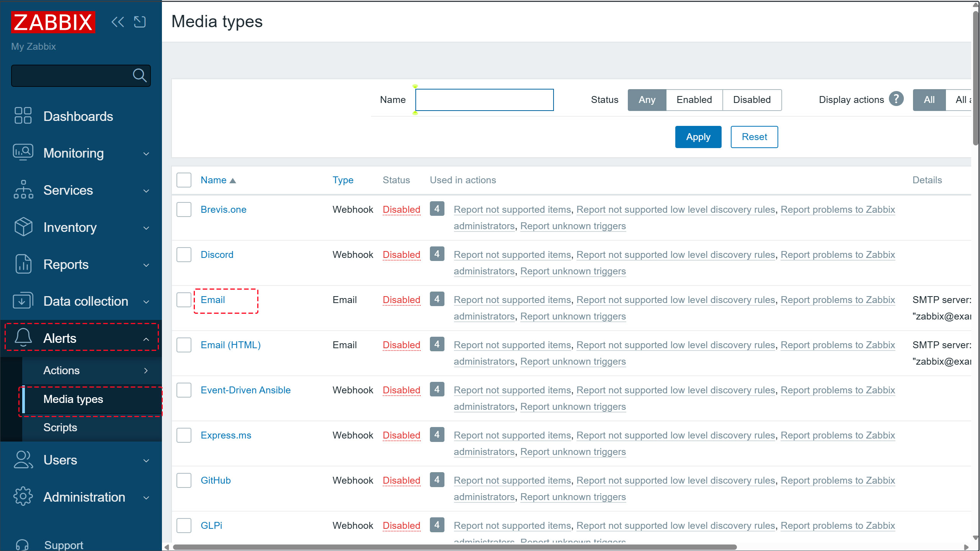Open the Scripts menu item
The width and height of the screenshot is (980, 551).
point(60,427)
